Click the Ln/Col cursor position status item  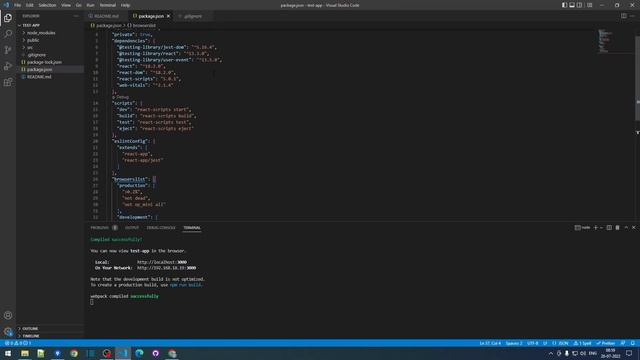click(490, 343)
